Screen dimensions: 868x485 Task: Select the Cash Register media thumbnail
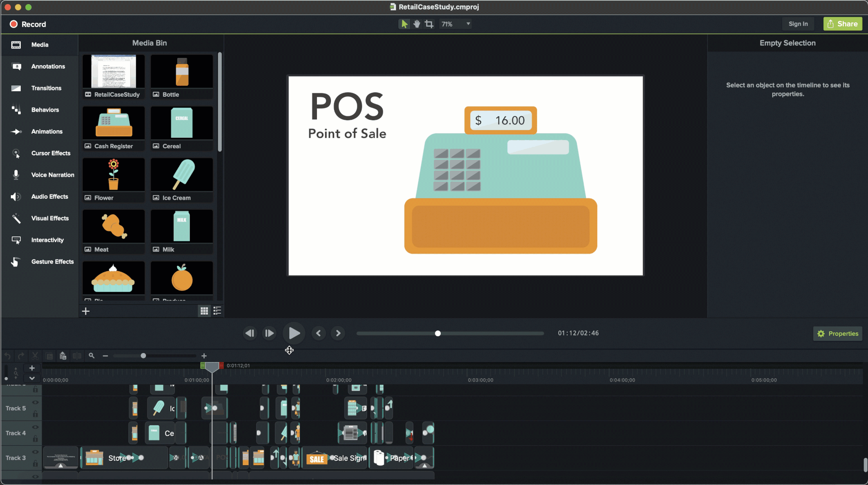pos(113,123)
